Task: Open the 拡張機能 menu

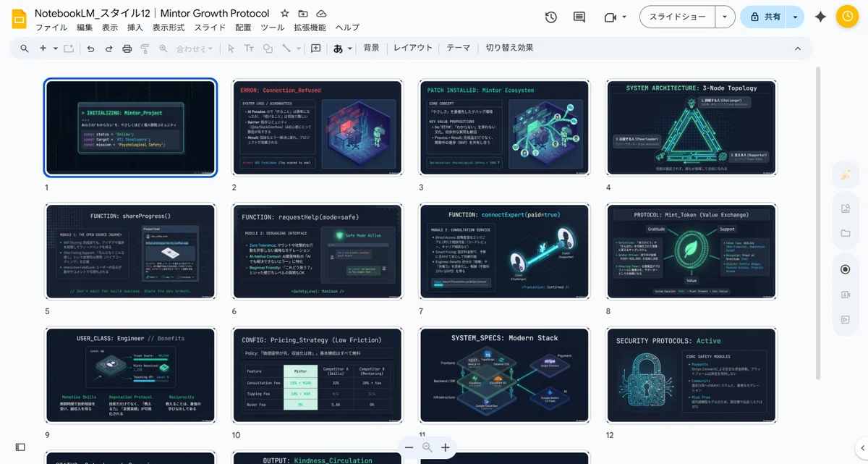Action: 309,28
